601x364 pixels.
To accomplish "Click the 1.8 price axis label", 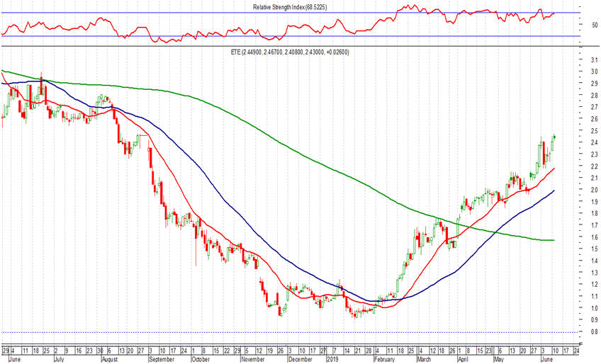I will [594, 213].
